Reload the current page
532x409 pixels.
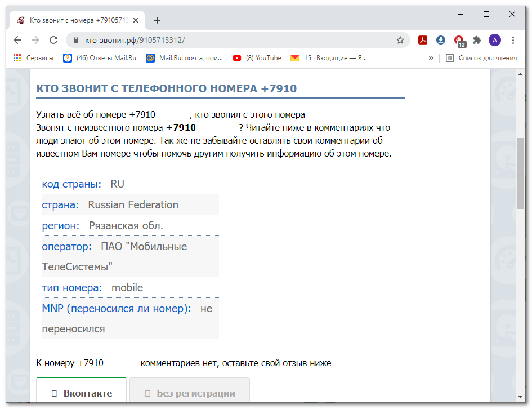53,40
